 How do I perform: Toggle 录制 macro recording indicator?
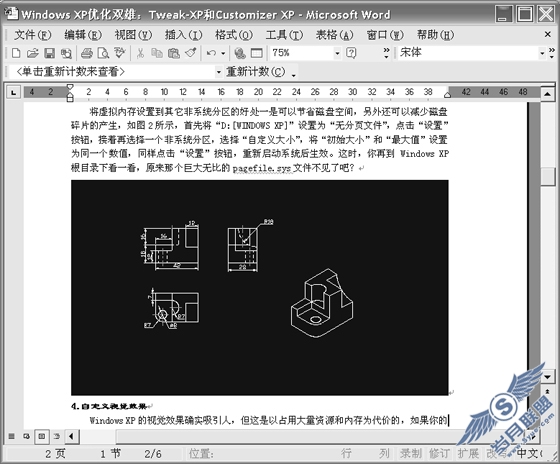click(411, 454)
